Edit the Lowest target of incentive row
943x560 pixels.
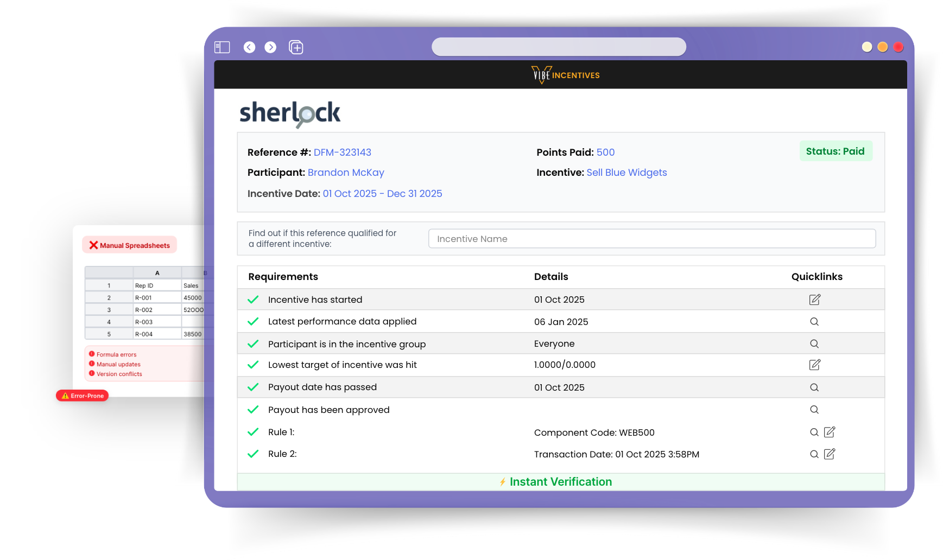tap(814, 365)
